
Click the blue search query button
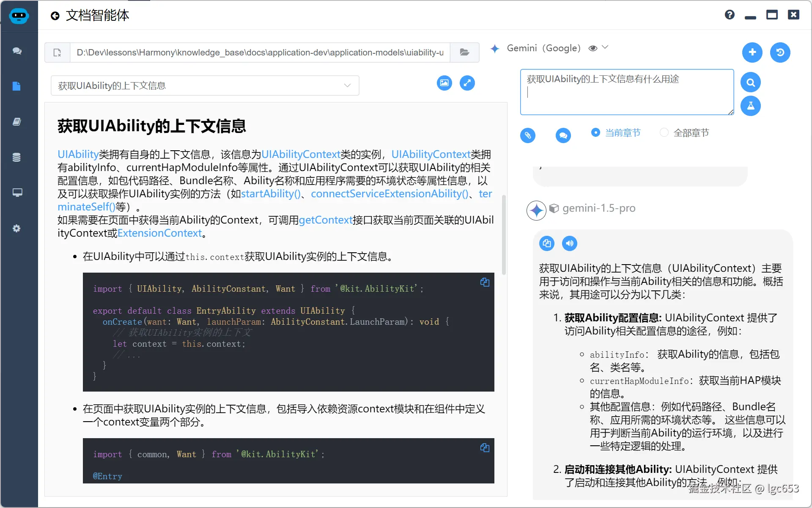coord(750,83)
